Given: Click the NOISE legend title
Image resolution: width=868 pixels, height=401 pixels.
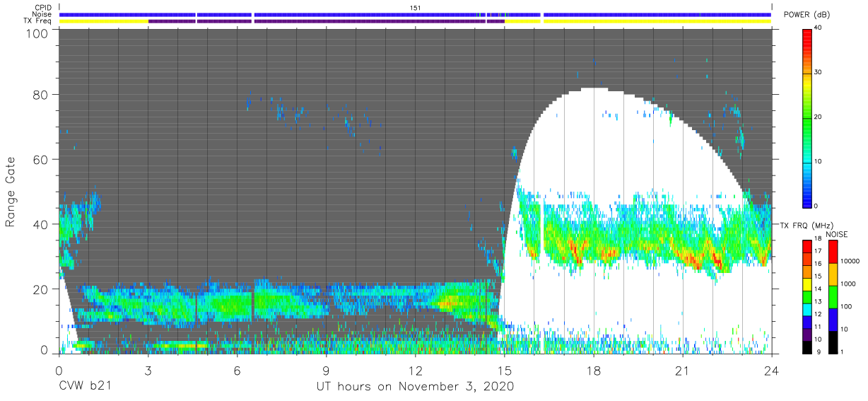Looking at the screenshot, I should point(837,234).
